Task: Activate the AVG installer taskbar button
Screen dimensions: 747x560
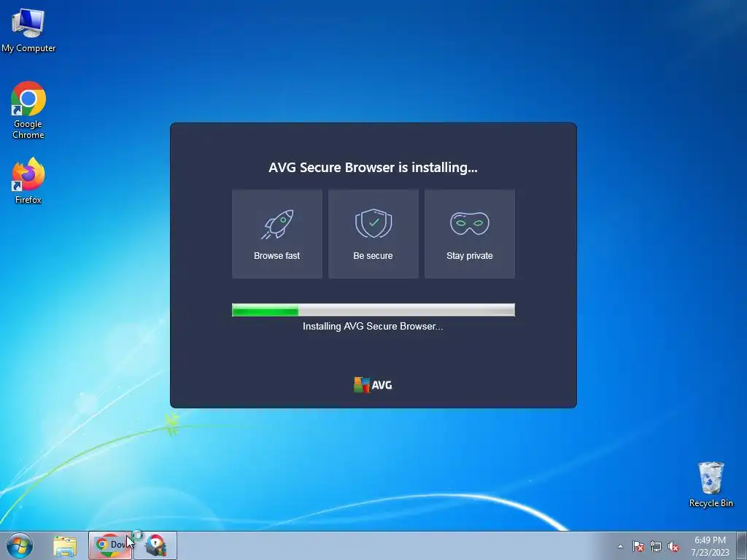Action: point(156,545)
